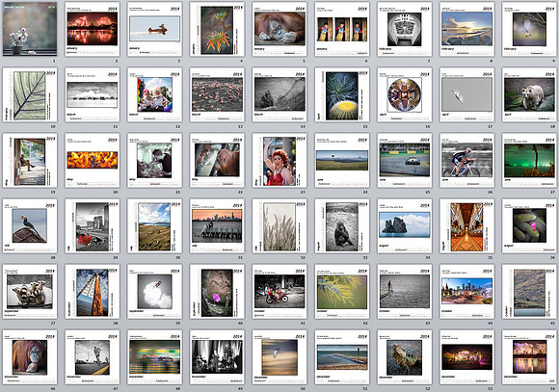Select slide 28 hornbill bird on rooftop
Screen dimensions: 559x392
30,226
